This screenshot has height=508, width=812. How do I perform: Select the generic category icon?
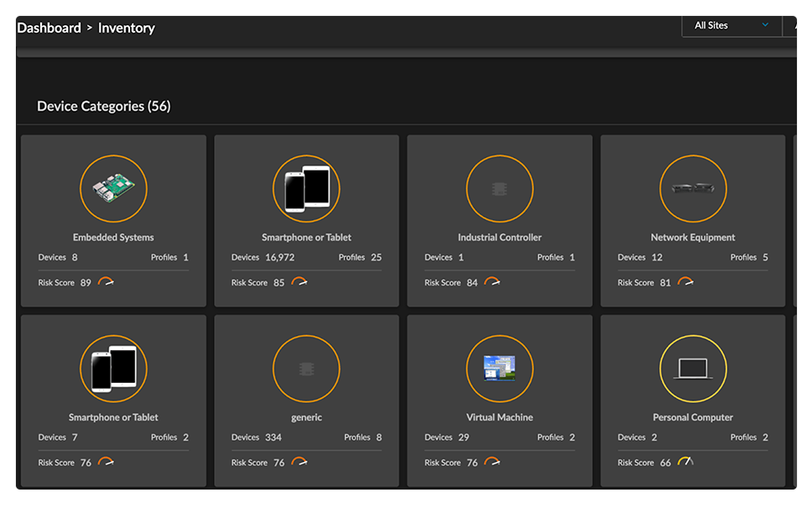(x=306, y=369)
